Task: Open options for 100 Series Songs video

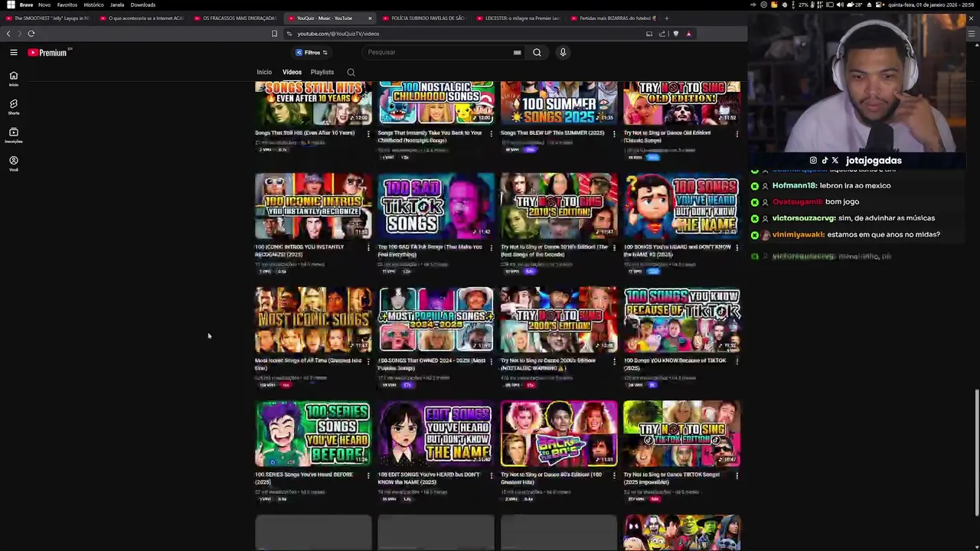Action: coord(368,475)
